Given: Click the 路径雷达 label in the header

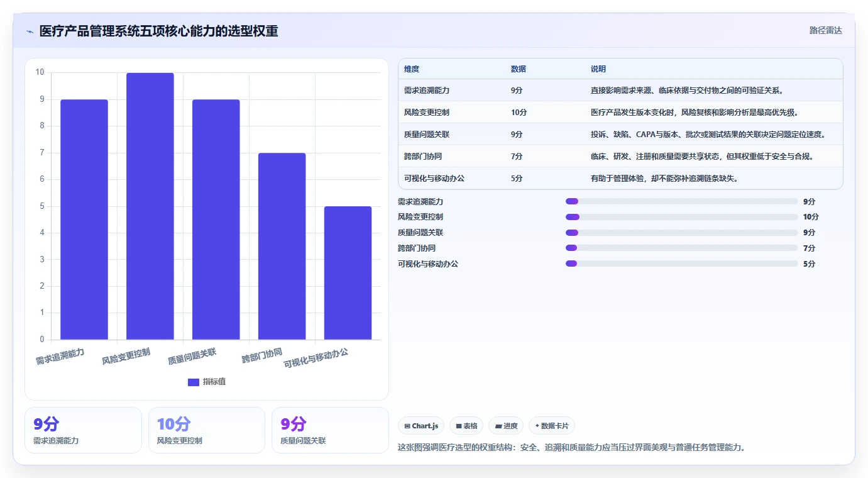Looking at the screenshot, I should tap(825, 30).
